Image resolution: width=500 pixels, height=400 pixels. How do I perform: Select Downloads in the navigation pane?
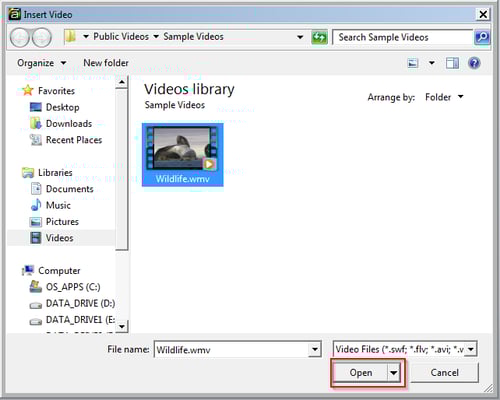click(69, 123)
